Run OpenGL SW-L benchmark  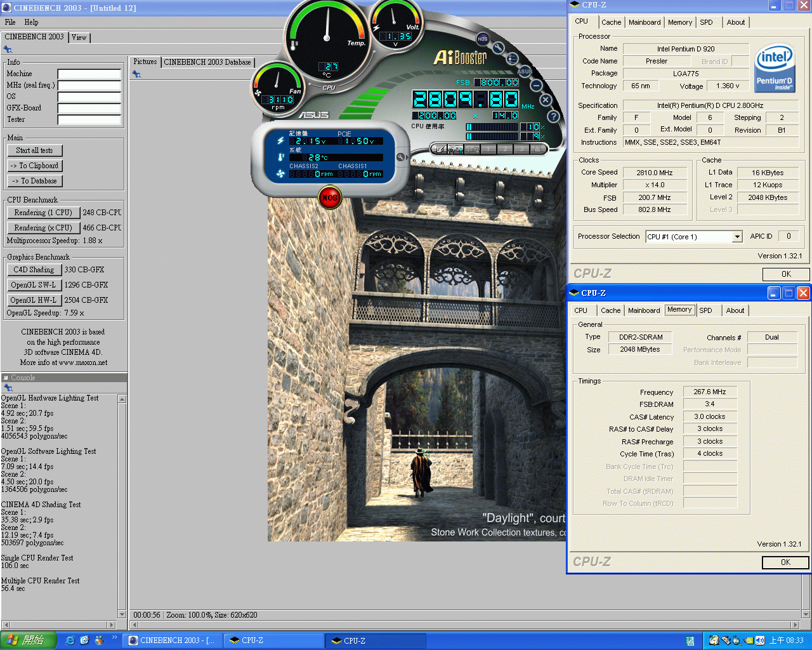point(34,285)
